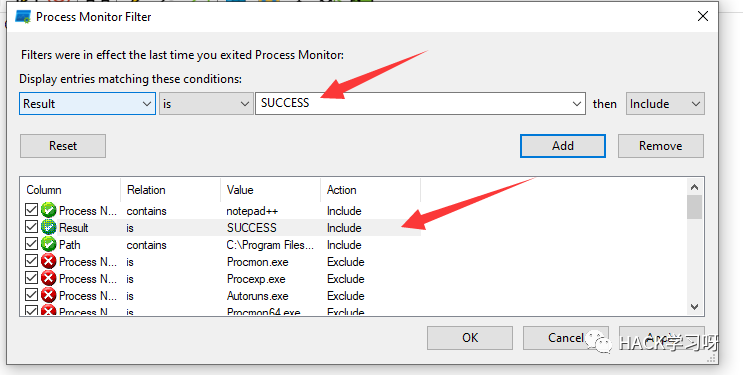Disable the Path contains filter checkbox
The width and height of the screenshot is (743, 375).
pyautogui.click(x=31, y=244)
